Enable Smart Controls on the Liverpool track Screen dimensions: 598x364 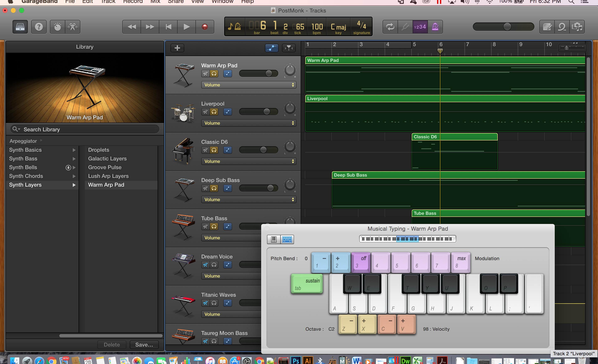tap(228, 112)
